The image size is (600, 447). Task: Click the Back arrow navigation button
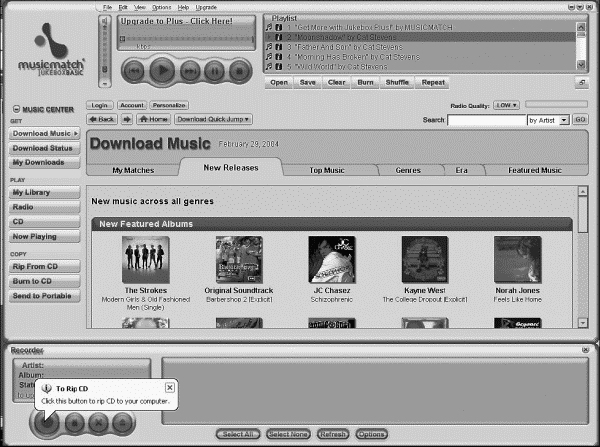102,119
